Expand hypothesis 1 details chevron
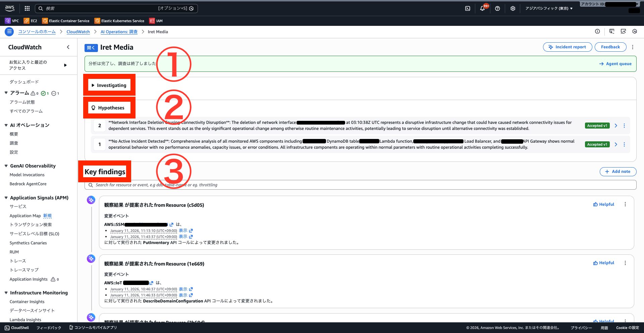The height and width of the screenshot is (333, 644). (x=616, y=144)
